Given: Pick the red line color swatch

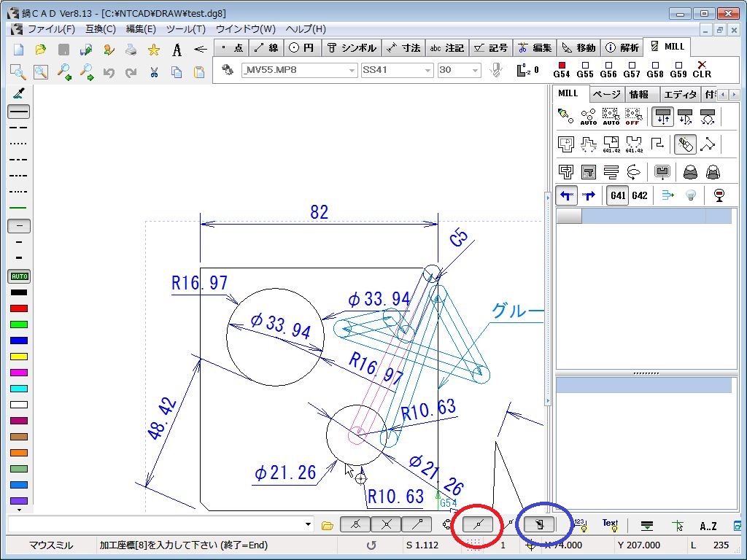Looking at the screenshot, I should [x=19, y=308].
